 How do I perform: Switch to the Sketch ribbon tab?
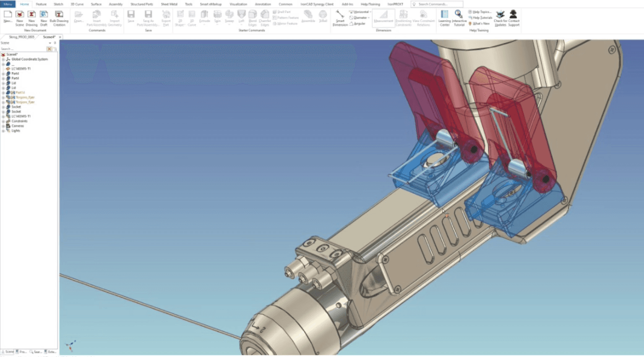(x=58, y=4)
